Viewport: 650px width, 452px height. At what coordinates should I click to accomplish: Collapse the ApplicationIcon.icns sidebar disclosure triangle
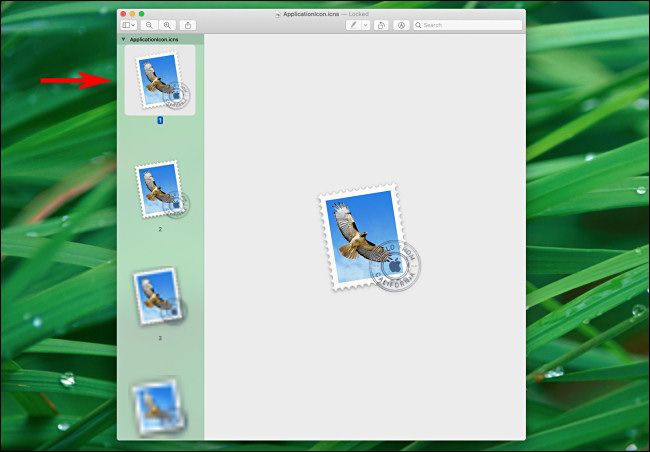pos(123,39)
